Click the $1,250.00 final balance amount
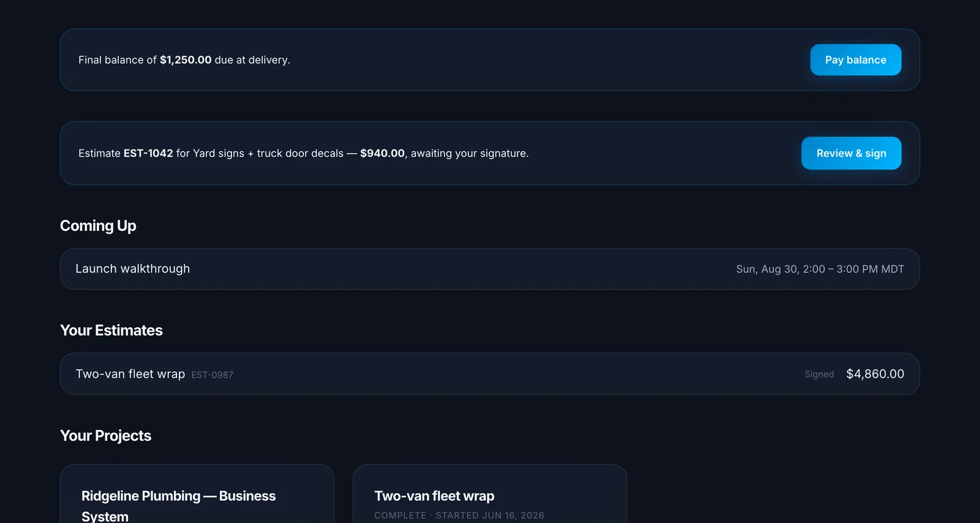The image size is (980, 523). (x=186, y=60)
